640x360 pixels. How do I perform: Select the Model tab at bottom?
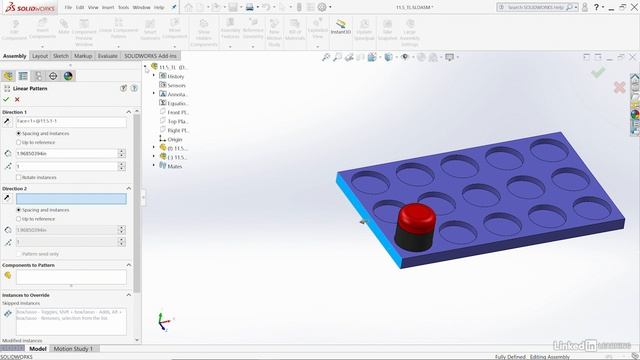click(38, 349)
